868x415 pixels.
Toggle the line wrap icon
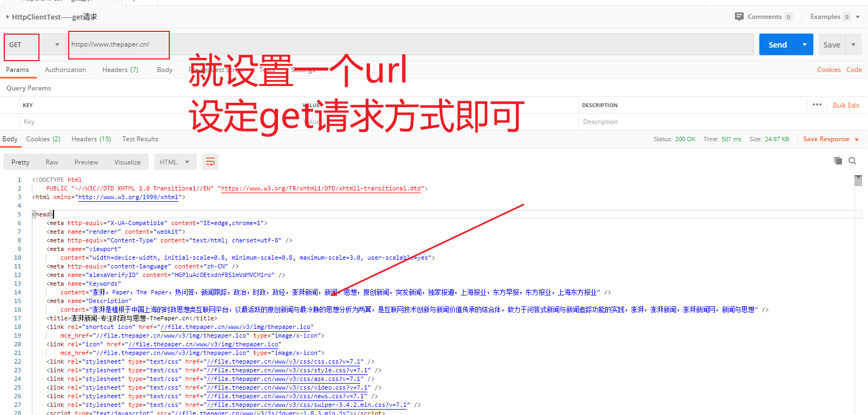click(210, 162)
